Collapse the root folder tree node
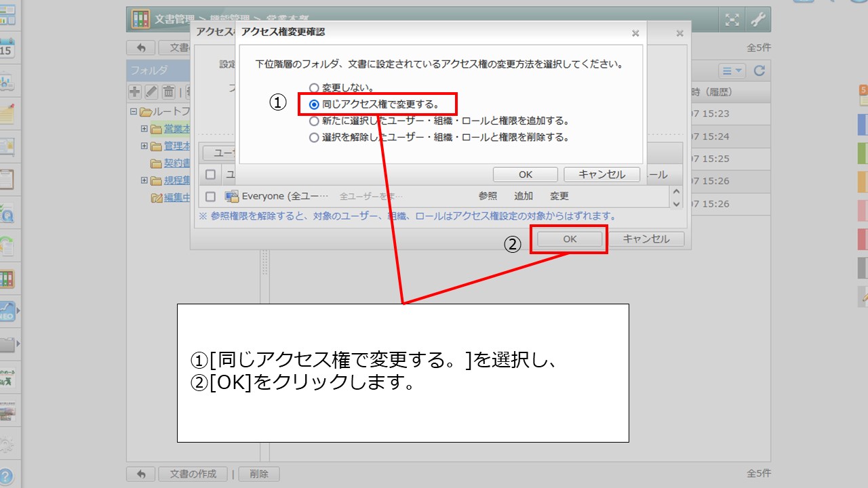Image resolution: width=868 pixels, height=488 pixels. pos(134,112)
